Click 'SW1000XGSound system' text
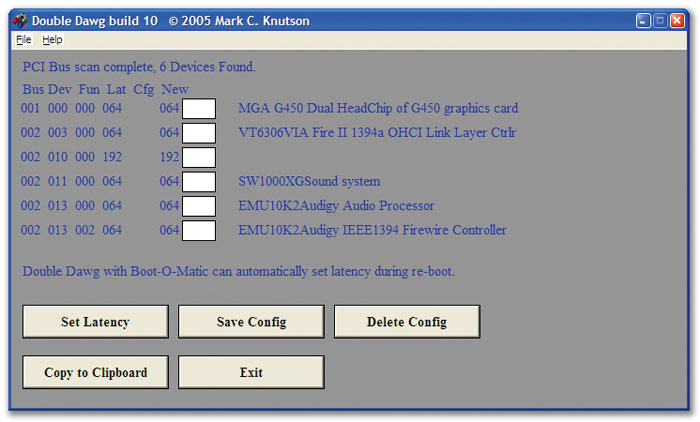The width and height of the screenshot is (700, 422). coord(309,181)
